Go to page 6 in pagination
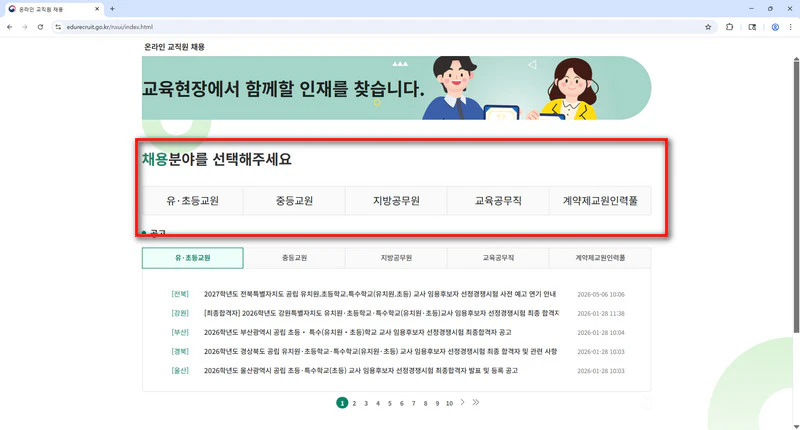 coord(402,403)
